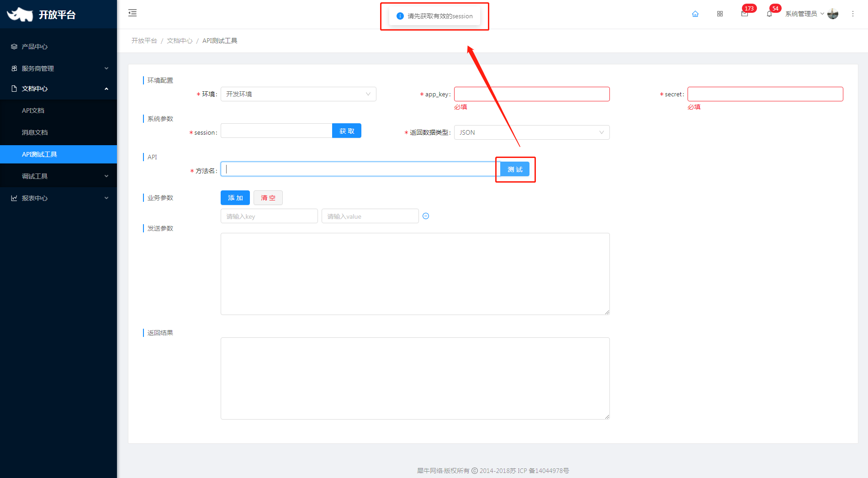Screen dimensions: 868x478
Task: Remove the parameter row with minus icon
Action: click(x=426, y=216)
